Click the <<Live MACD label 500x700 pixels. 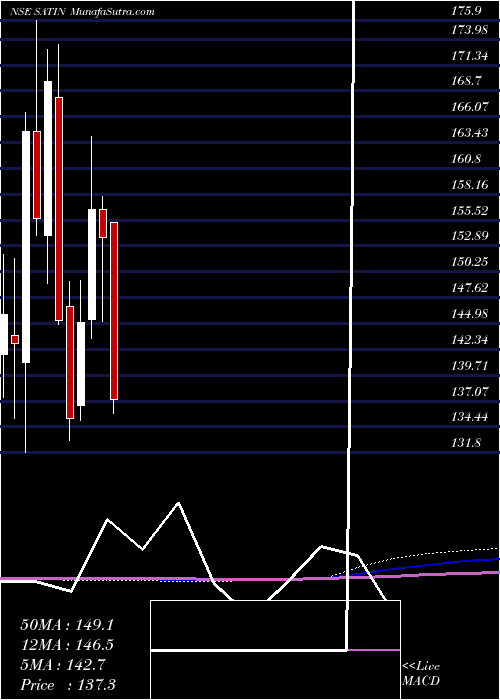[421, 674]
